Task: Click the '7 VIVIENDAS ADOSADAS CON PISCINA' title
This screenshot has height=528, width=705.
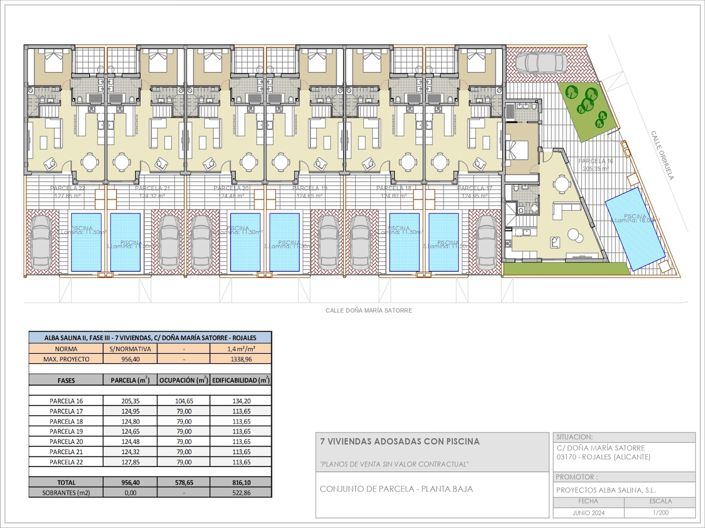Action: click(399, 440)
